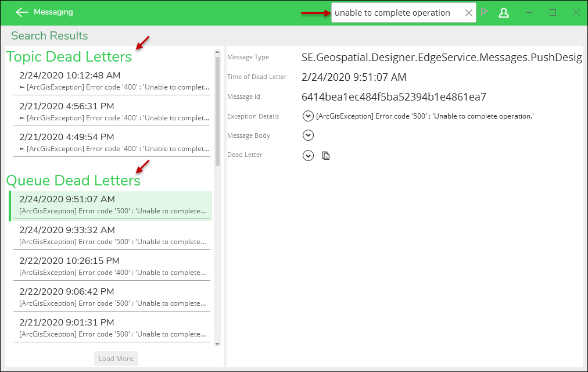This screenshot has height=372, width=588.
Task: Click the Topic Dead Letters heading
Action: click(x=69, y=56)
